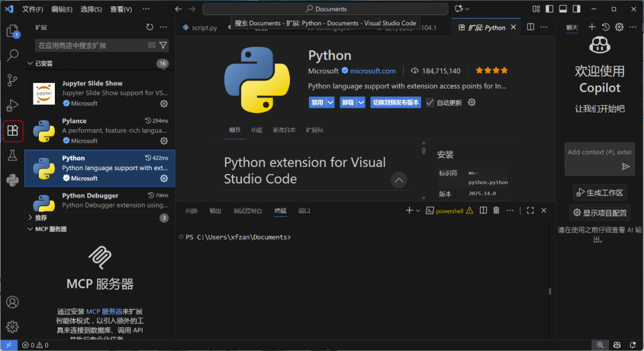Open the Search view in activity bar

click(x=13, y=55)
